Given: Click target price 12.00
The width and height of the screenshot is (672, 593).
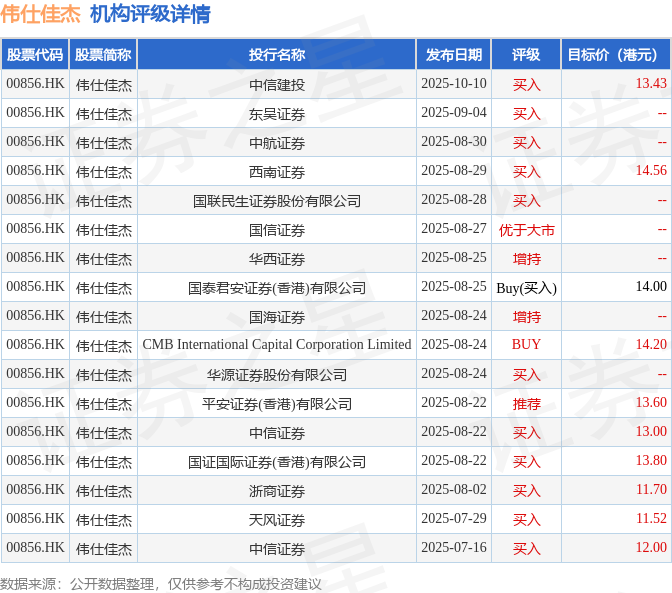Looking at the screenshot, I should [x=651, y=547].
